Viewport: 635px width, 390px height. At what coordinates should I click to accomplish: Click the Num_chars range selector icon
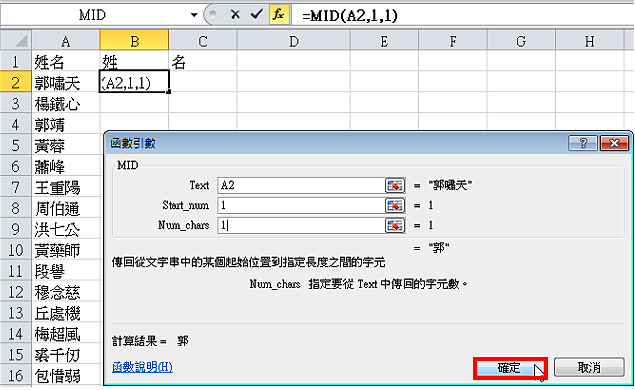click(x=395, y=225)
